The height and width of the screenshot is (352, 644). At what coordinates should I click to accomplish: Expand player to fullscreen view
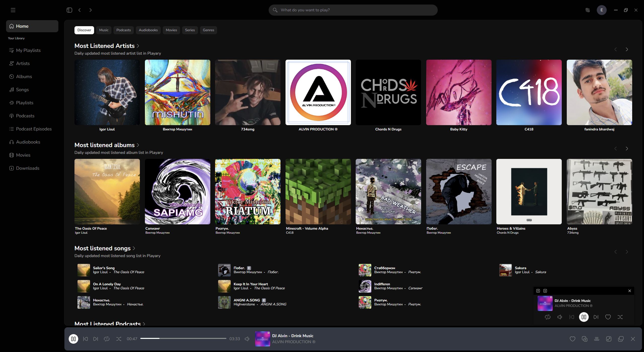(x=609, y=339)
